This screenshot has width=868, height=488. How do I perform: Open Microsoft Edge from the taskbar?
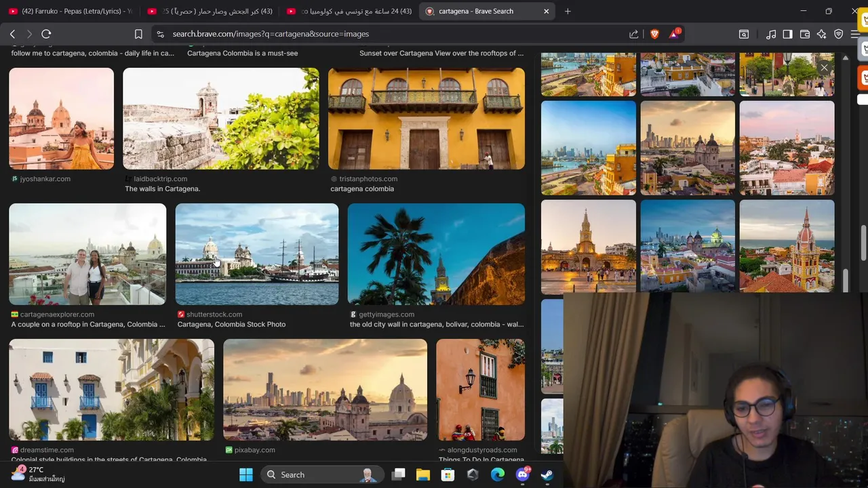point(498,474)
